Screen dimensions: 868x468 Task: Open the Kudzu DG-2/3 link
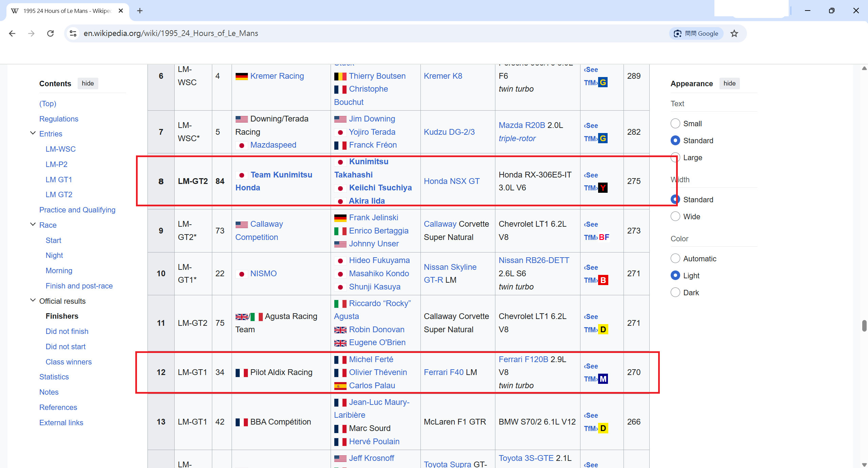tap(449, 132)
